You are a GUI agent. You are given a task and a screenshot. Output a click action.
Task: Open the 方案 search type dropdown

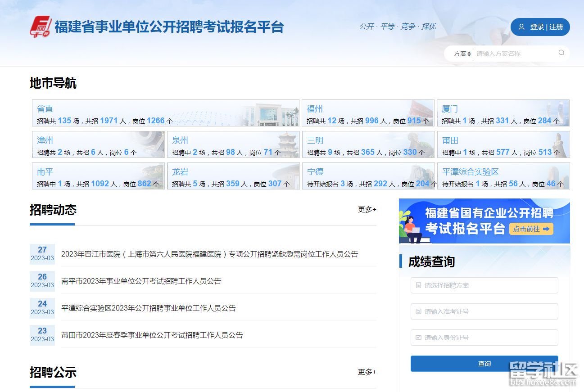462,54
